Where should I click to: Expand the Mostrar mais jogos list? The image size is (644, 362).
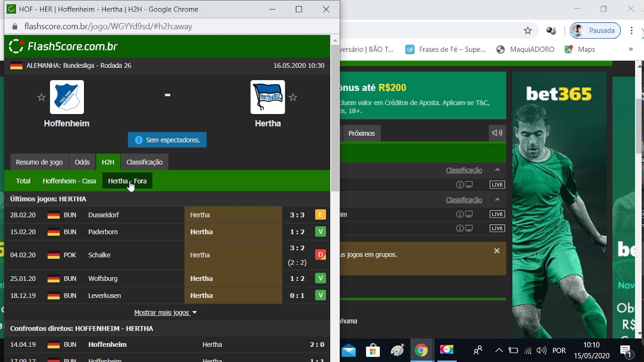click(166, 313)
